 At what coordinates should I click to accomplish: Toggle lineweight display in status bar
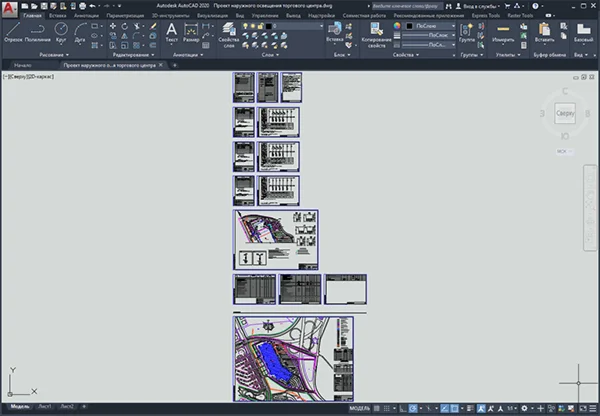470,409
